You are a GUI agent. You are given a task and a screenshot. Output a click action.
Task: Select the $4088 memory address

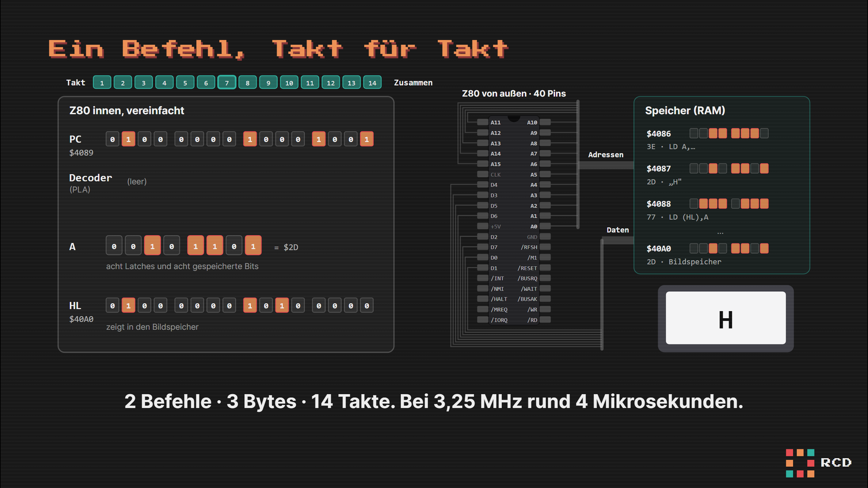(659, 204)
